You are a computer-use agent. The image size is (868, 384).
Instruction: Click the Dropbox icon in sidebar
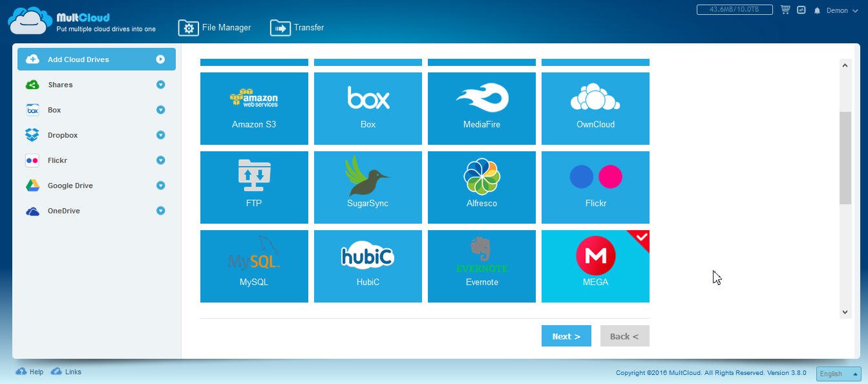pyautogui.click(x=32, y=135)
